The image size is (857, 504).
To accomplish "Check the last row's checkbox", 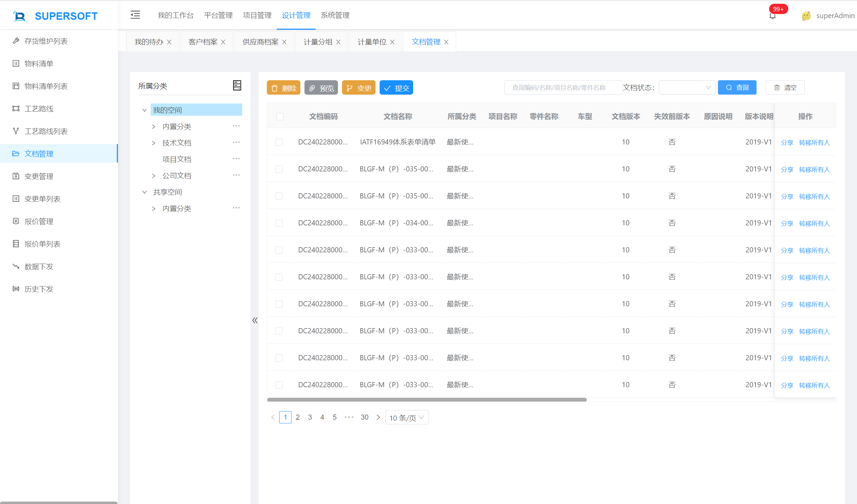I will tap(279, 385).
